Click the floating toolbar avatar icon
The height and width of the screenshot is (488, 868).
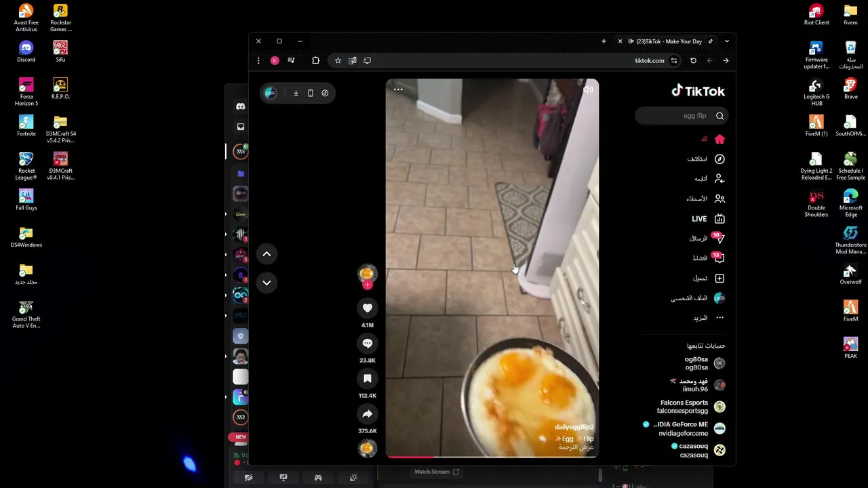(271, 93)
